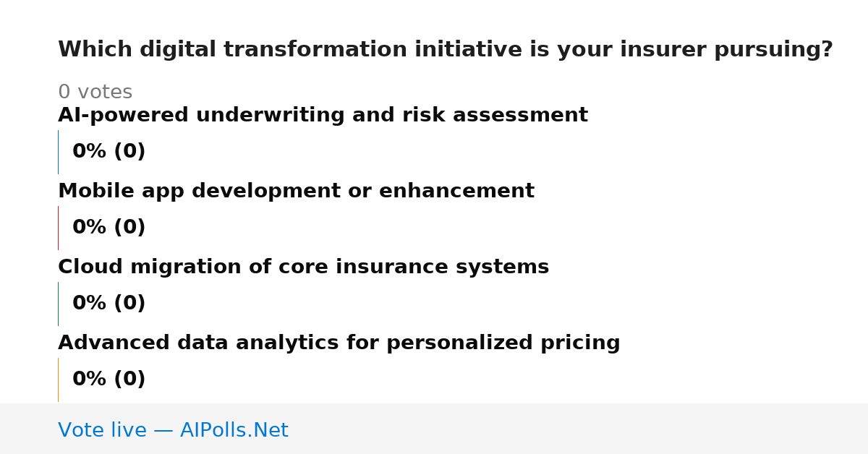The width and height of the screenshot is (868, 454).
Task: Click the 0% percentage under Advanced data analytics
Action: click(x=90, y=380)
